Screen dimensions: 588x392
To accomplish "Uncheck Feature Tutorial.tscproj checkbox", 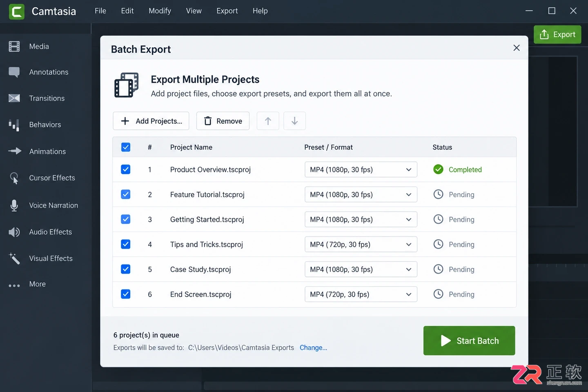I will (126, 194).
